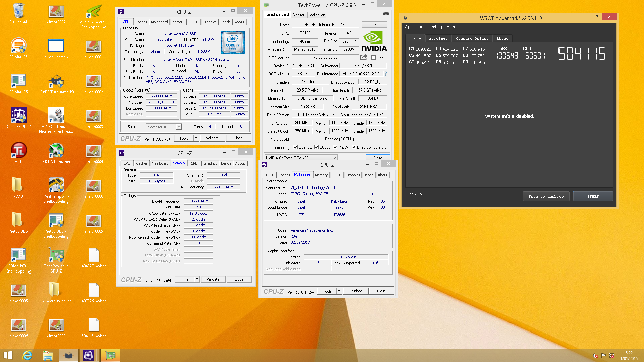Open the 3DMark06 desktop shortcut

click(x=18, y=83)
